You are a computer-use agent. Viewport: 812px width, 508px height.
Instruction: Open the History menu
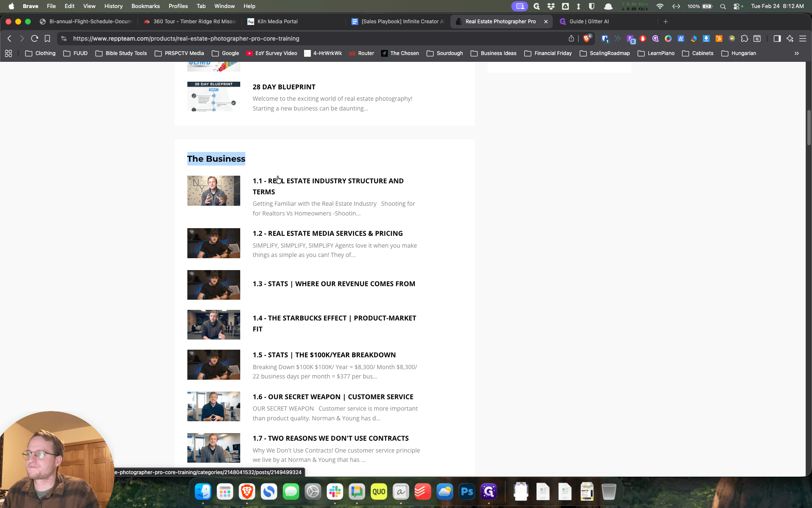click(x=113, y=6)
